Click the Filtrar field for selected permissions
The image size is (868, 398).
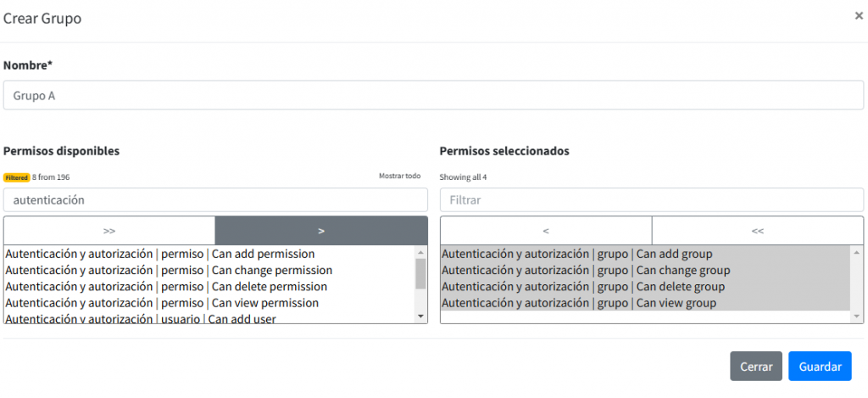651,200
